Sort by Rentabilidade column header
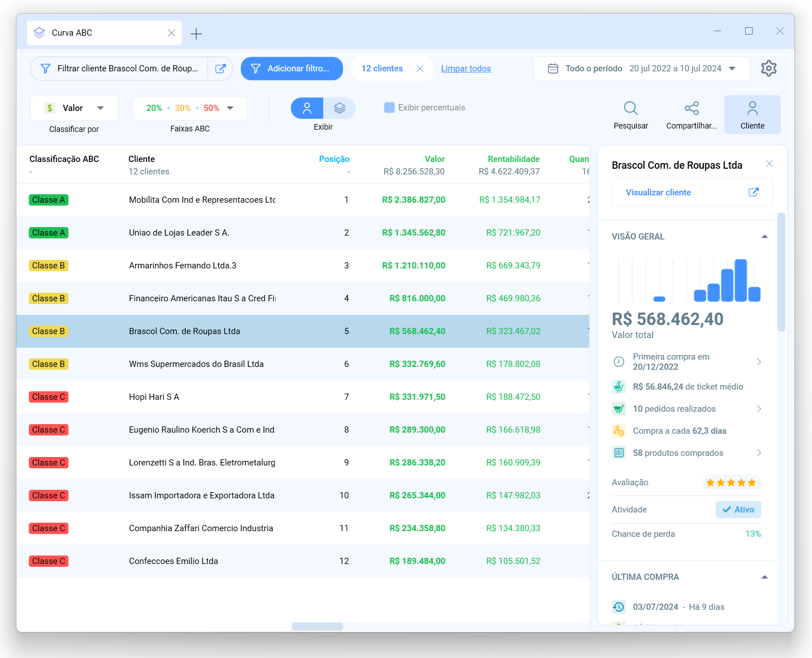 pyautogui.click(x=513, y=159)
